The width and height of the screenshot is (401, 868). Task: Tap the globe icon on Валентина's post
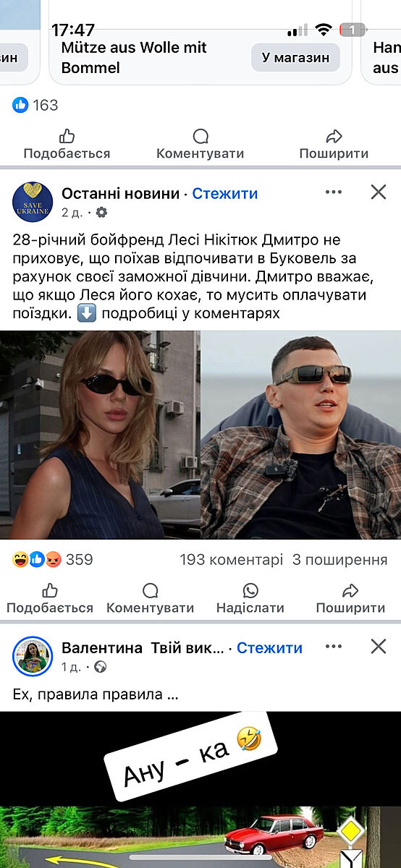tap(101, 667)
